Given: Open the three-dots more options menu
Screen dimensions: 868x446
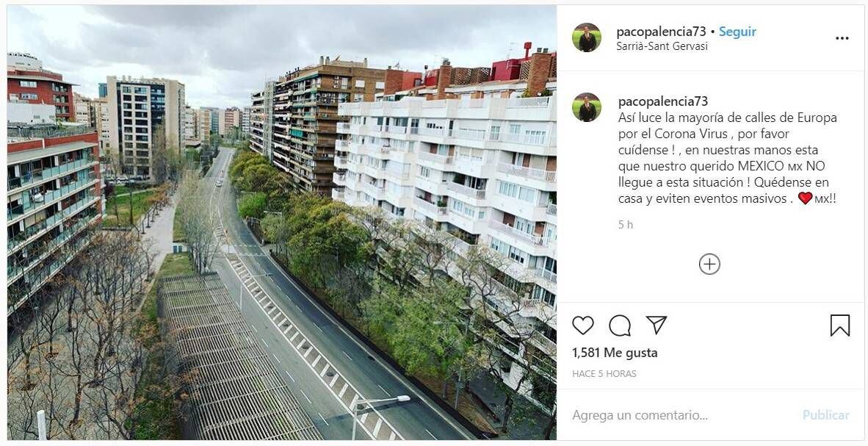Looking at the screenshot, I should pyautogui.click(x=842, y=38).
